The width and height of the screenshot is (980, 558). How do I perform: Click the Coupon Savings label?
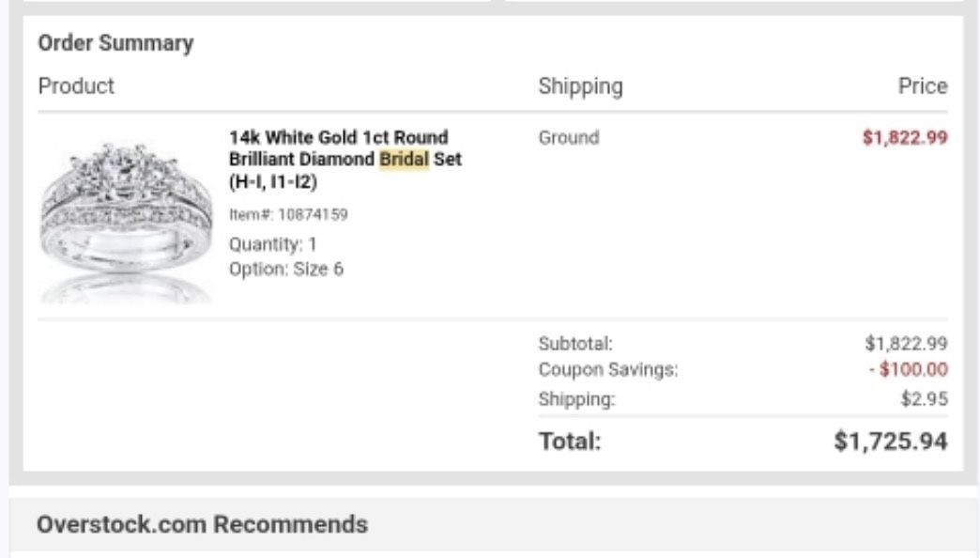(607, 370)
